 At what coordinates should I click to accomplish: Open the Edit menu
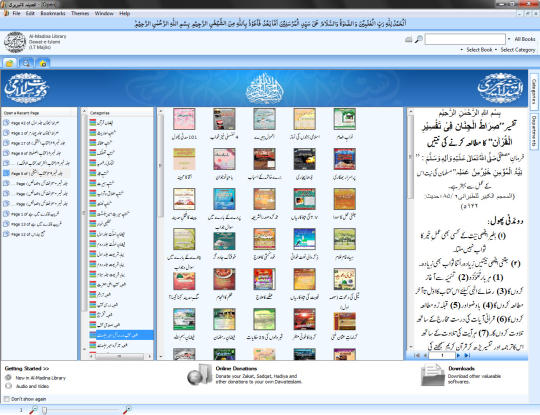[x=30, y=13]
